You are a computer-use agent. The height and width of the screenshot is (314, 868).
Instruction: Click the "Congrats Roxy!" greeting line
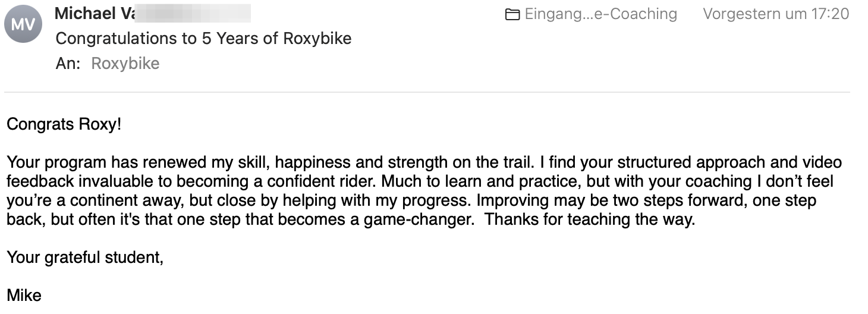(64, 125)
